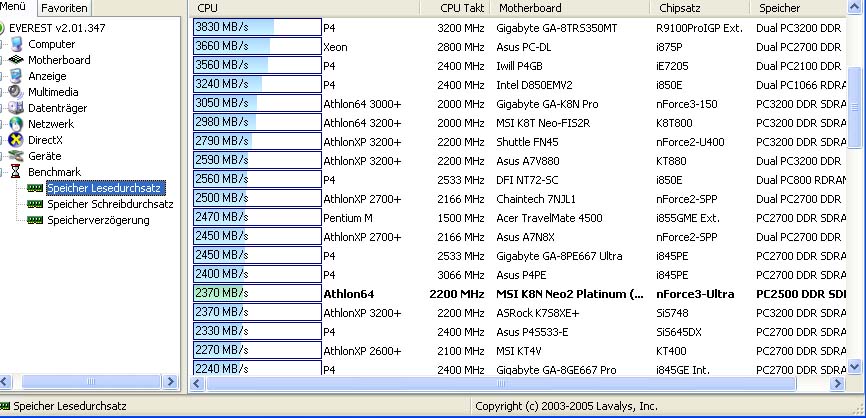
Task: Expand the Computer tree node
Action: 2,44
